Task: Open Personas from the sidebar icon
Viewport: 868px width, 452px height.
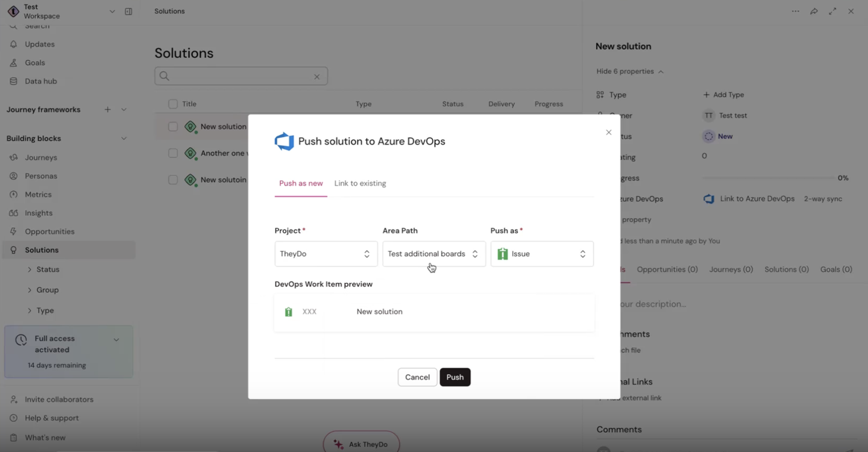Action: tap(13, 175)
